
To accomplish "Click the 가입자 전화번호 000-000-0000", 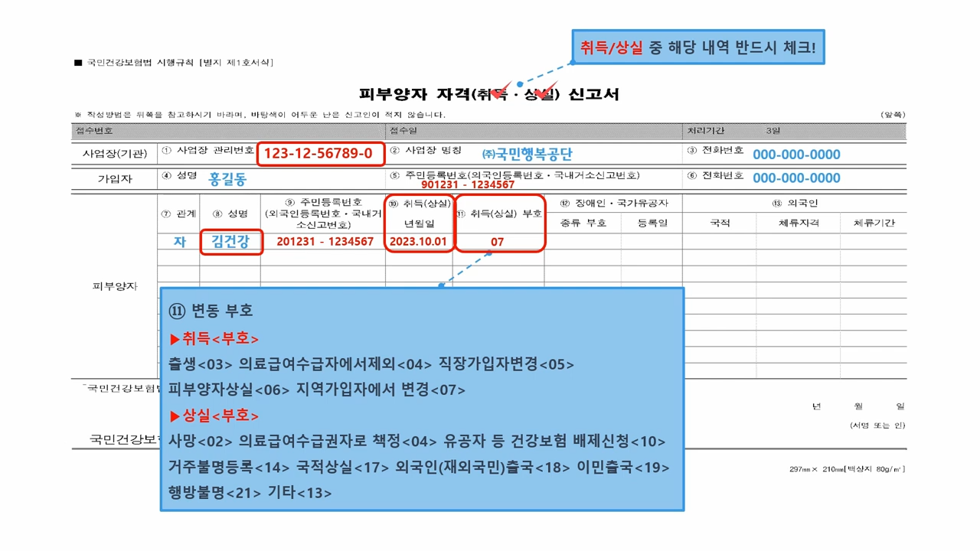I will pyautogui.click(x=796, y=178).
